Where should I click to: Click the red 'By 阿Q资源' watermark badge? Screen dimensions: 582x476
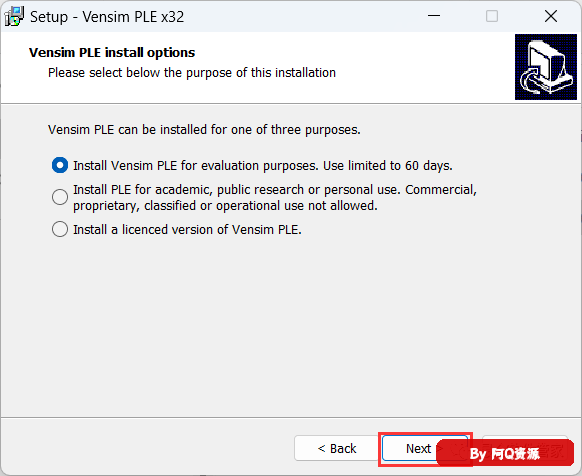pyautogui.click(x=505, y=453)
